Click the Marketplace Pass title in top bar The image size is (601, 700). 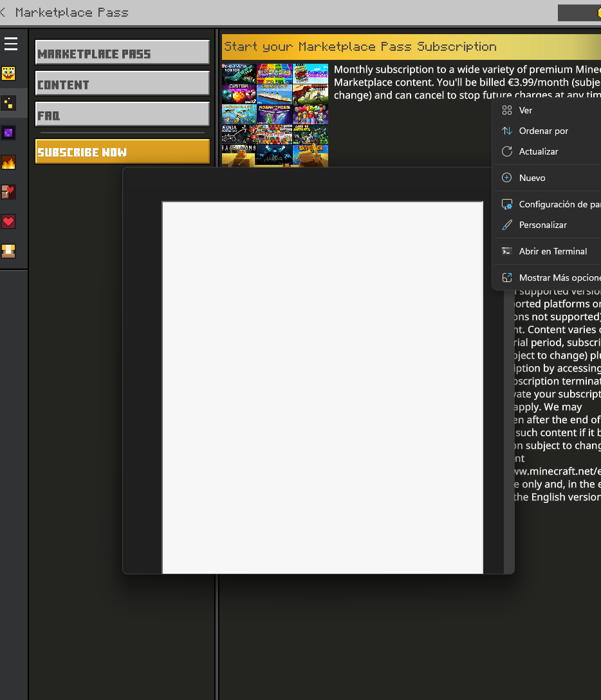(x=72, y=12)
